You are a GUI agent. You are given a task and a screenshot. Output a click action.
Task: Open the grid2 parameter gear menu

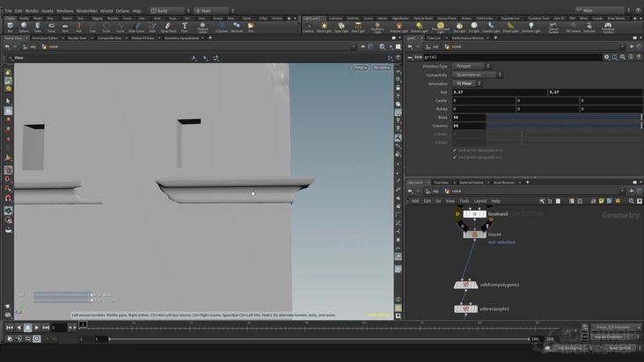coord(606,57)
